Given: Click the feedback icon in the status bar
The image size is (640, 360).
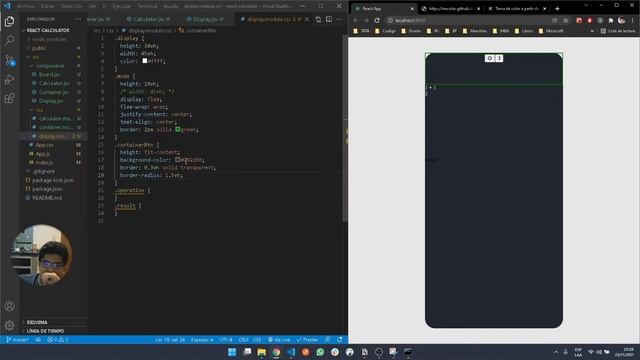Looking at the screenshot, I should [x=328, y=340].
